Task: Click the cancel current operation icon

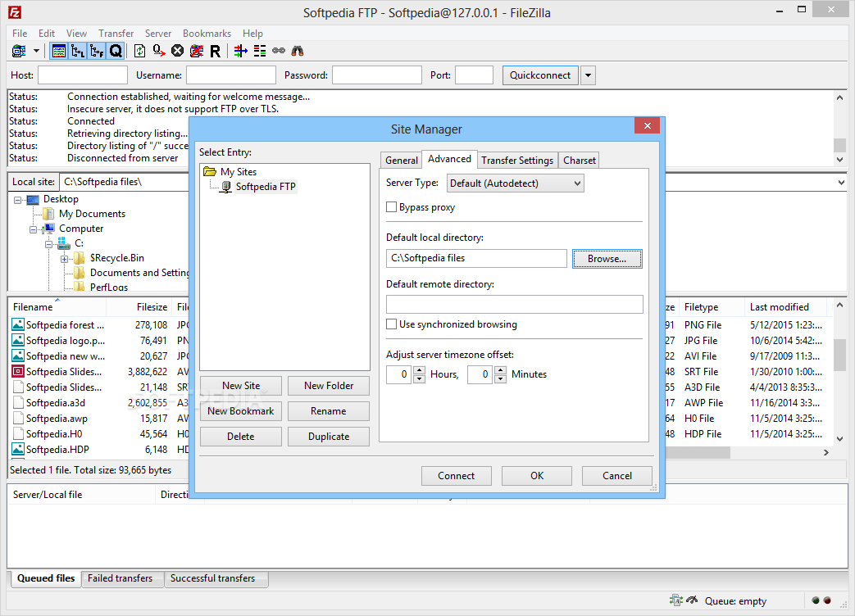Action: pyautogui.click(x=177, y=50)
